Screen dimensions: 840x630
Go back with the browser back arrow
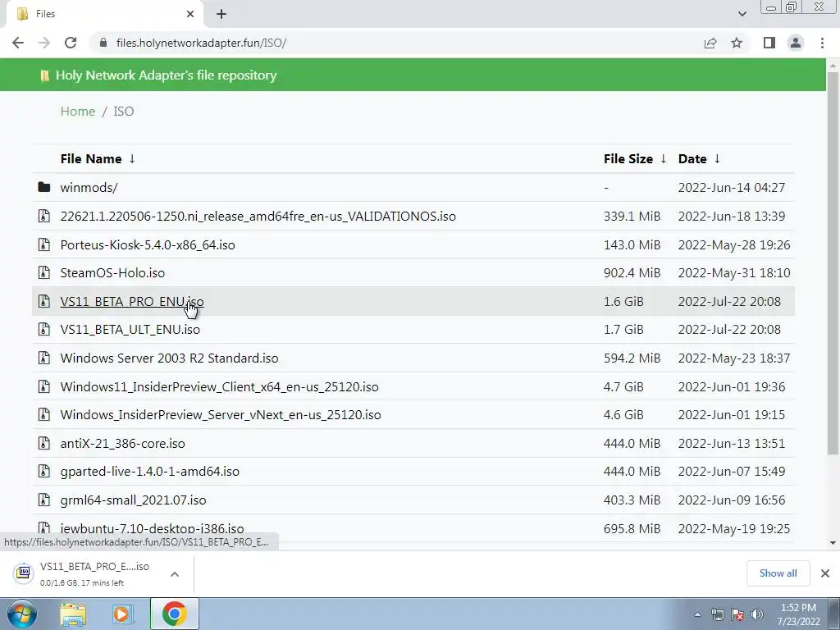(x=18, y=43)
